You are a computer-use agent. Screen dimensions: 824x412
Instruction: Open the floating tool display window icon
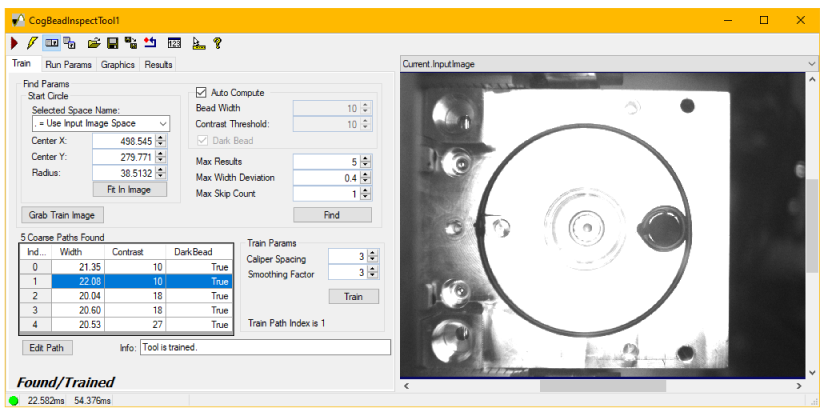tap(69, 43)
